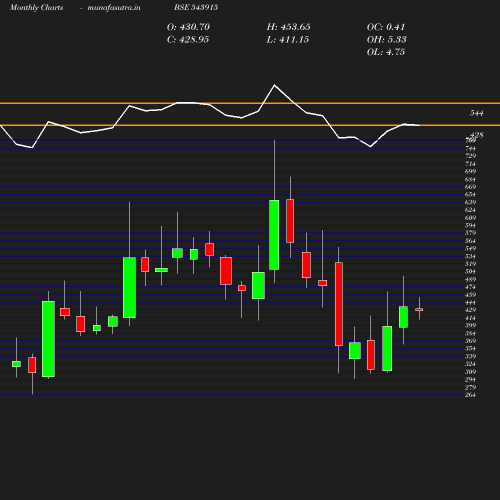Viewport: 500px width, 500px height.
Task: Click the "OH: 5.33" reading
Action: [386, 40]
